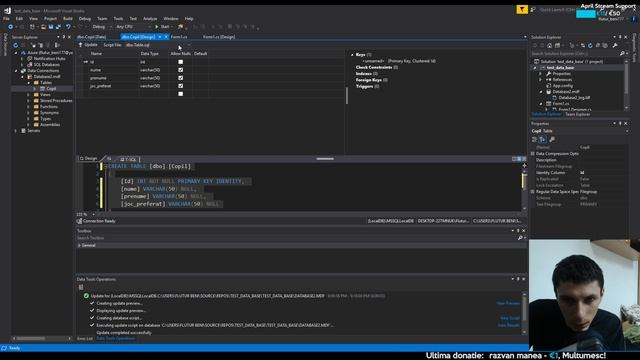Open the Tools menu

pos(118,18)
